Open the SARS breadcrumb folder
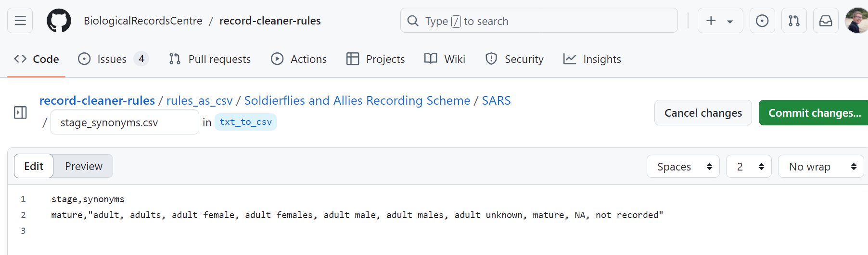The height and width of the screenshot is (255, 868). coord(496,100)
